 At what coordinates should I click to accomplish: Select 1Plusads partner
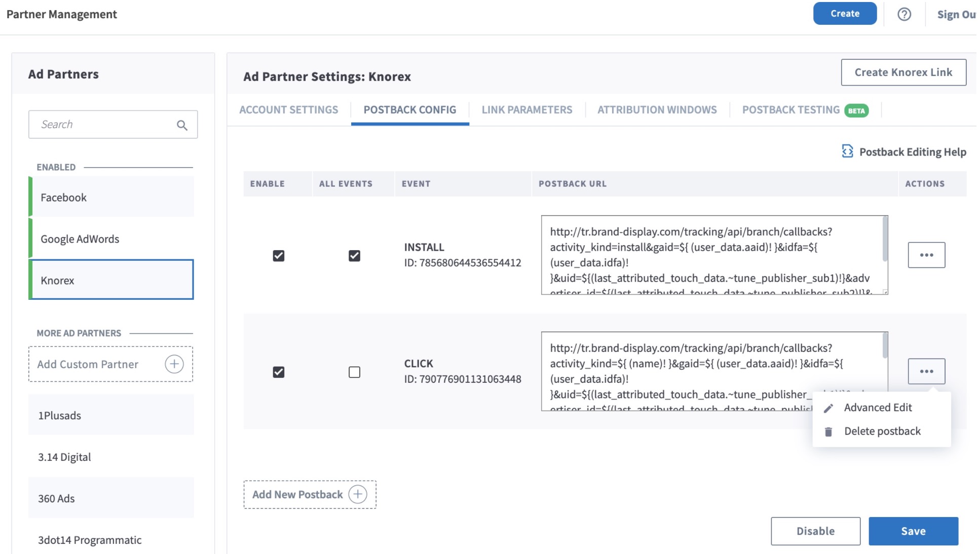pos(111,415)
